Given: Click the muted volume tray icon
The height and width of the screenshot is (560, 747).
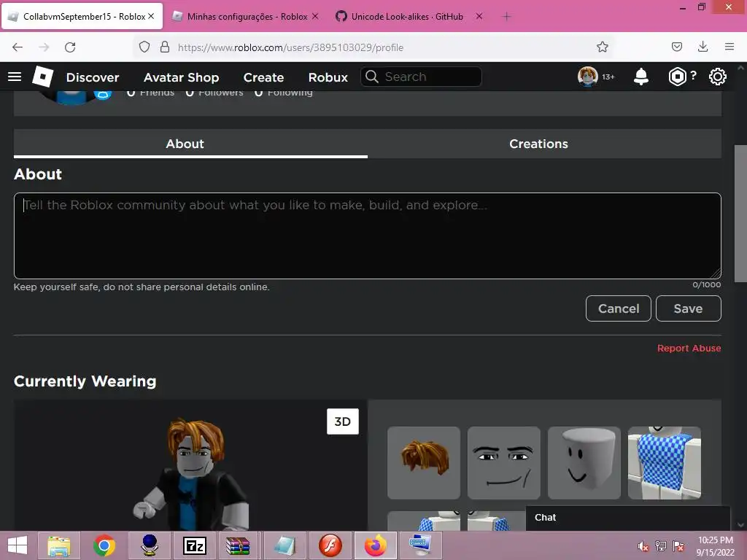Looking at the screenshot, I should click(643, 546).
